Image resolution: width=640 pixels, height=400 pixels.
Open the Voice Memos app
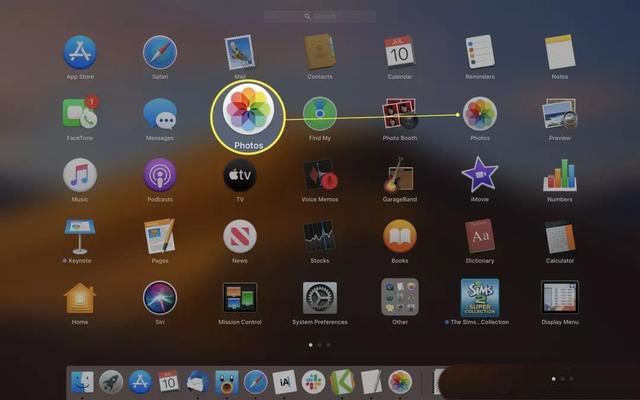tap(319, 175)
